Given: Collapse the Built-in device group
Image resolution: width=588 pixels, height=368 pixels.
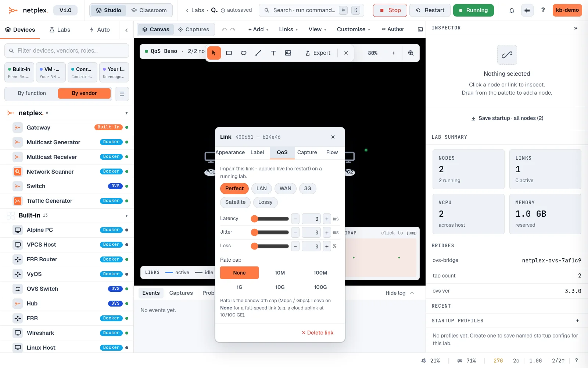Looking at the screenshot, I should 126,216.
